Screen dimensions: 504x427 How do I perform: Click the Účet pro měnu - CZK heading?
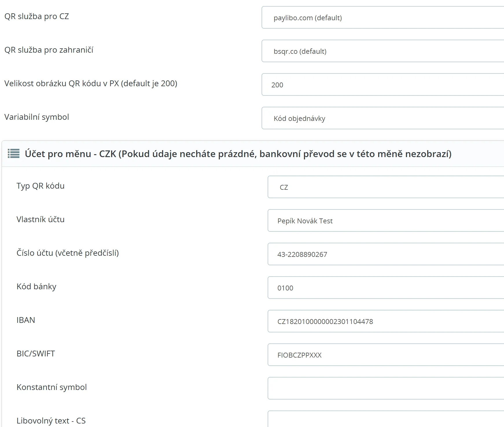[x=238, y=154]
